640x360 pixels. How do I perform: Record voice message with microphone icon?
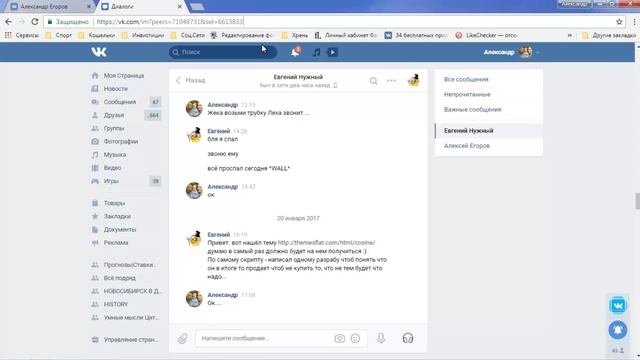coord(381,338)
